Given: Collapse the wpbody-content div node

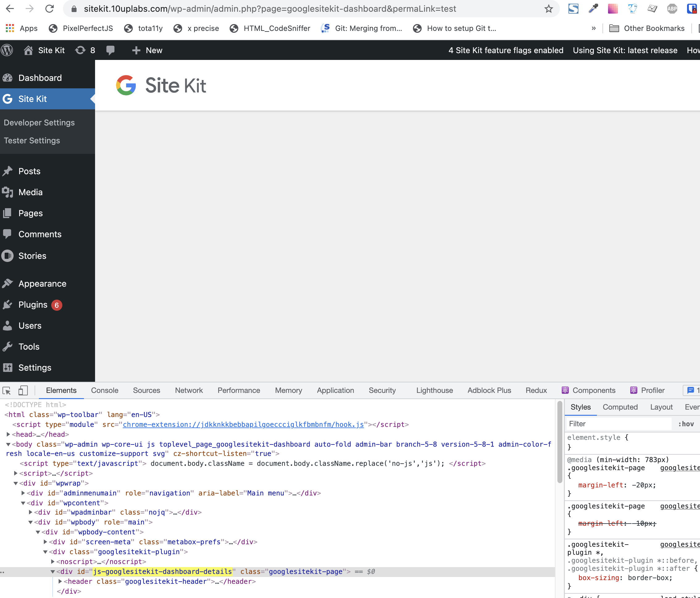Looking at the screenshot, I should pyautogui.click(x=38, y=532).
